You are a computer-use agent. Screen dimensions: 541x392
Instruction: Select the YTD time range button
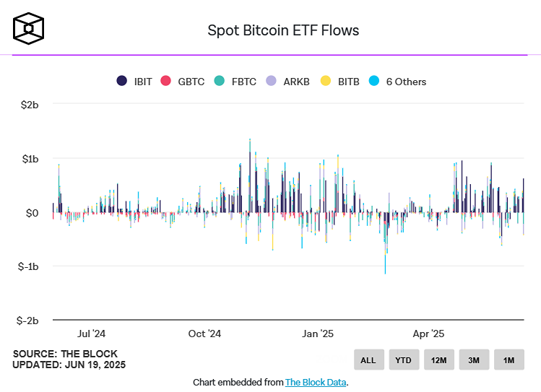(404, 360)
